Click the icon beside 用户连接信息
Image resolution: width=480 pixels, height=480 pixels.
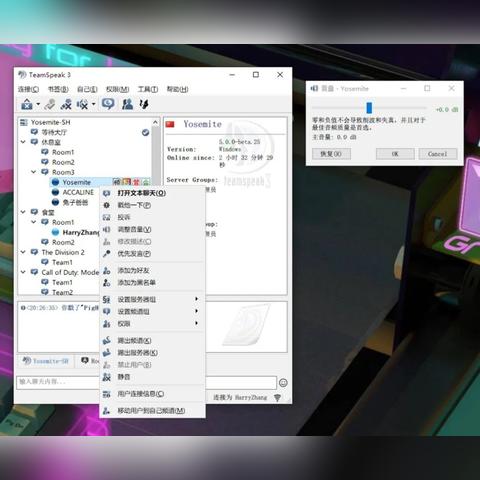[x=106, y=394]
